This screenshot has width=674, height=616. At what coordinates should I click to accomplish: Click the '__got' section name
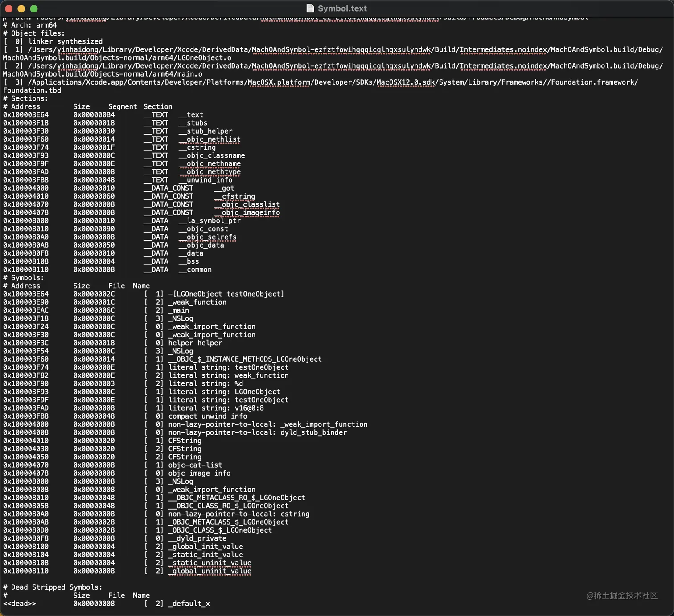tap(224, 188)
